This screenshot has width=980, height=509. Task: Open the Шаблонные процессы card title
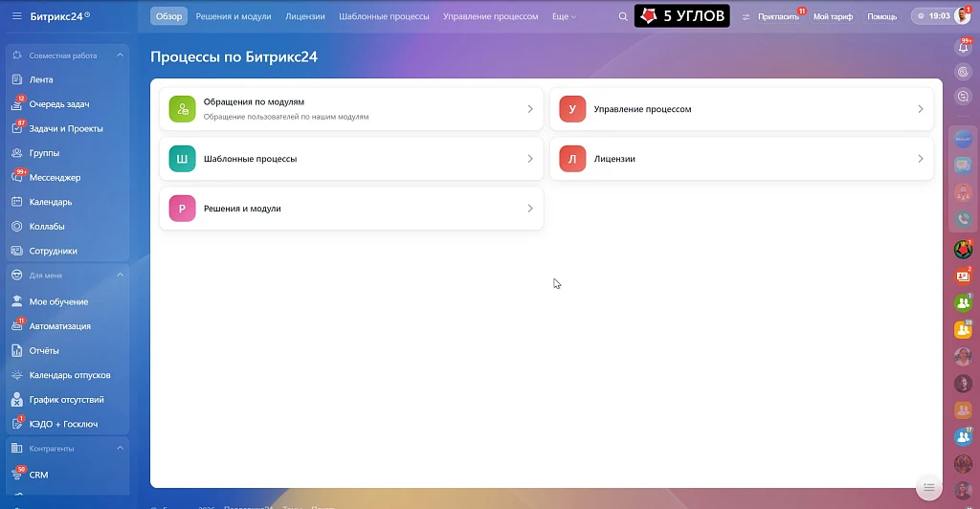(250, 159)
